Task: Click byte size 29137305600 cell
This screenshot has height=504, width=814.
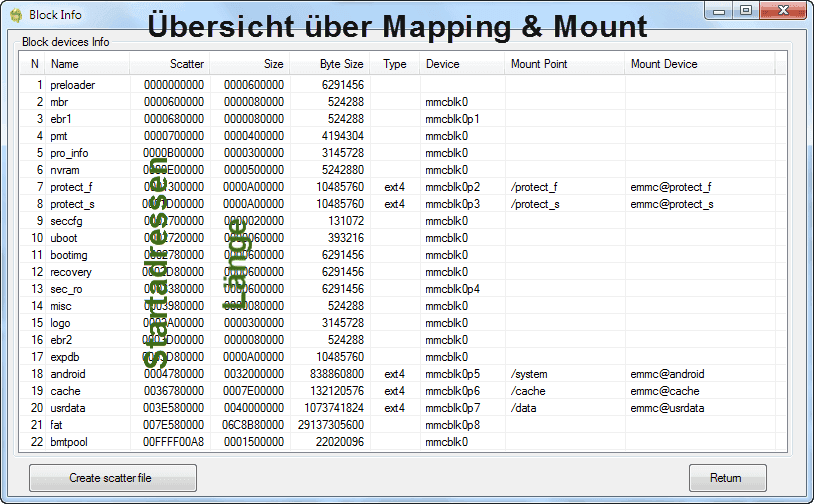Action: click(x=331, y=425)
